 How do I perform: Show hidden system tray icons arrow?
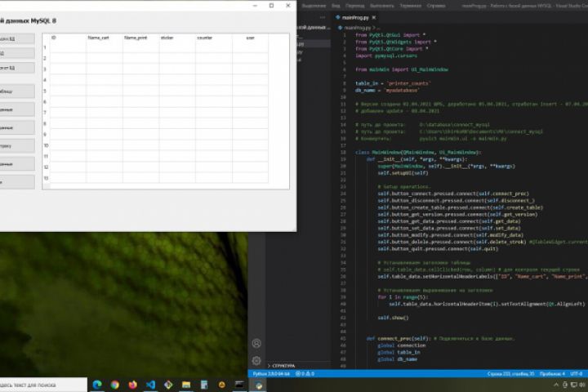coord(556,385)
